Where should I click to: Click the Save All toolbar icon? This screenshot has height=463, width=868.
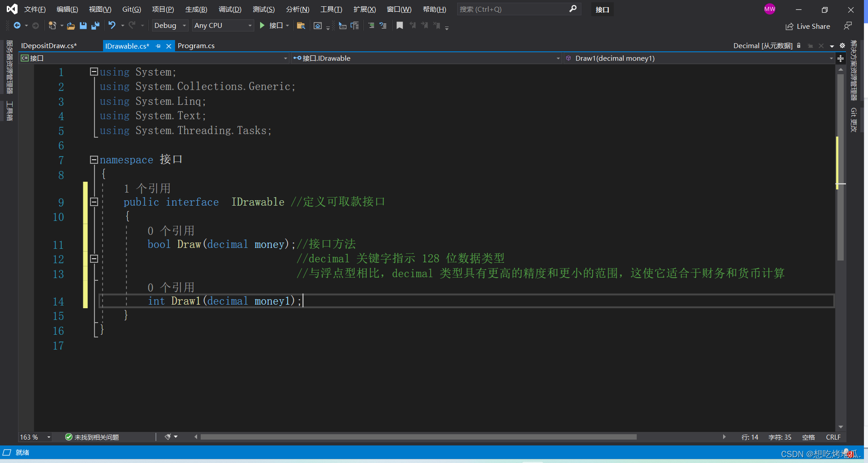tap(95, 26)
